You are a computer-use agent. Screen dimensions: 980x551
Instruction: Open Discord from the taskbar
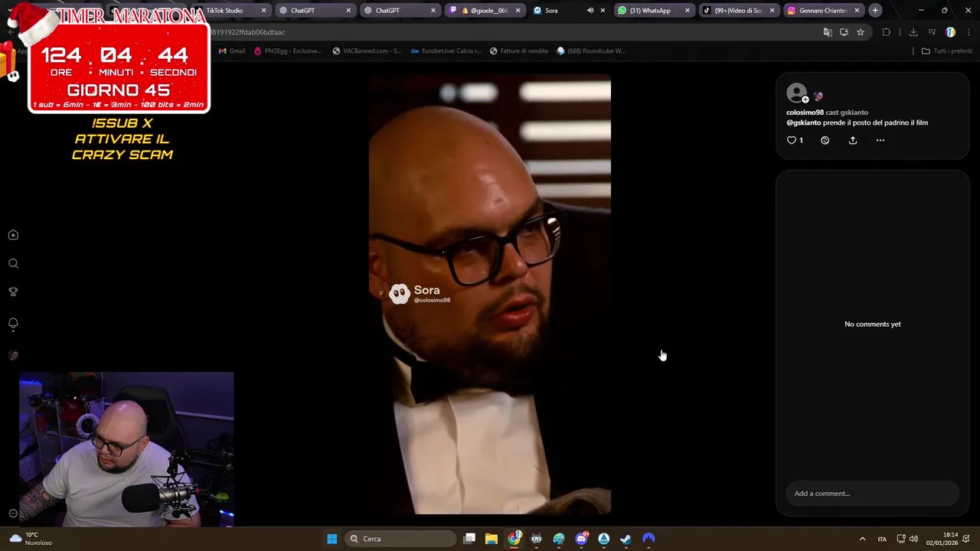(581, 539)
